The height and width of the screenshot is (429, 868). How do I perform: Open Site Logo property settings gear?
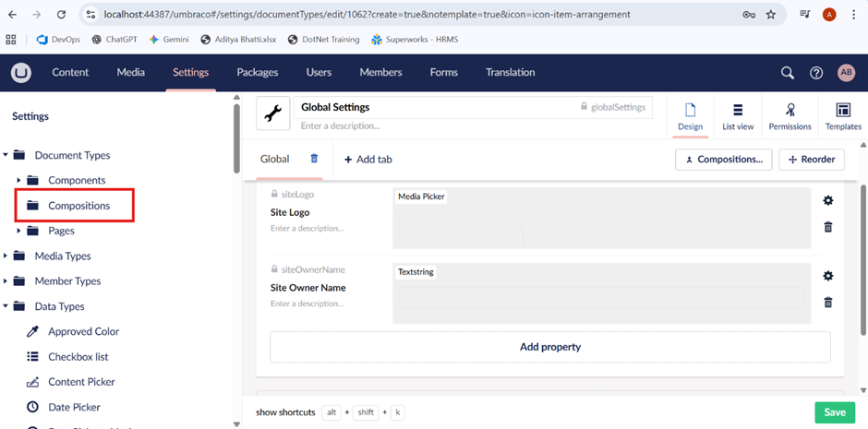pyautogui.click(x=827, y=201)
